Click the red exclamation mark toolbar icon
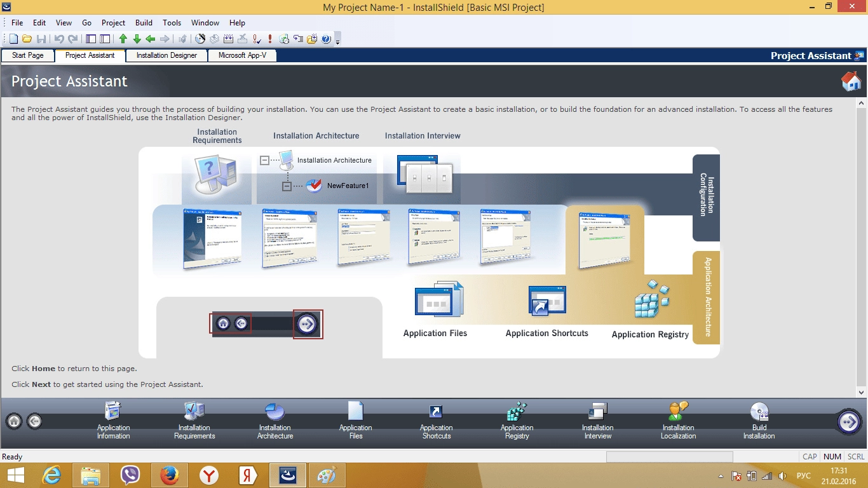This screenshot has height=488, width=868. point(270,39)
